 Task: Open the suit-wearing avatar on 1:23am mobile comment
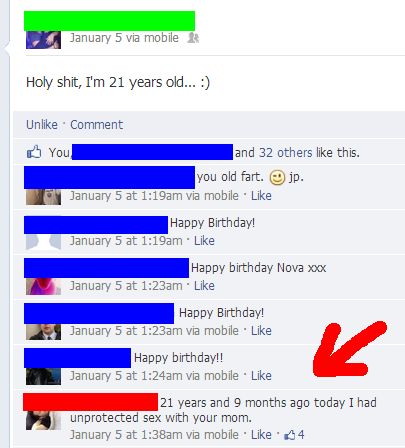tap(43, 332)
